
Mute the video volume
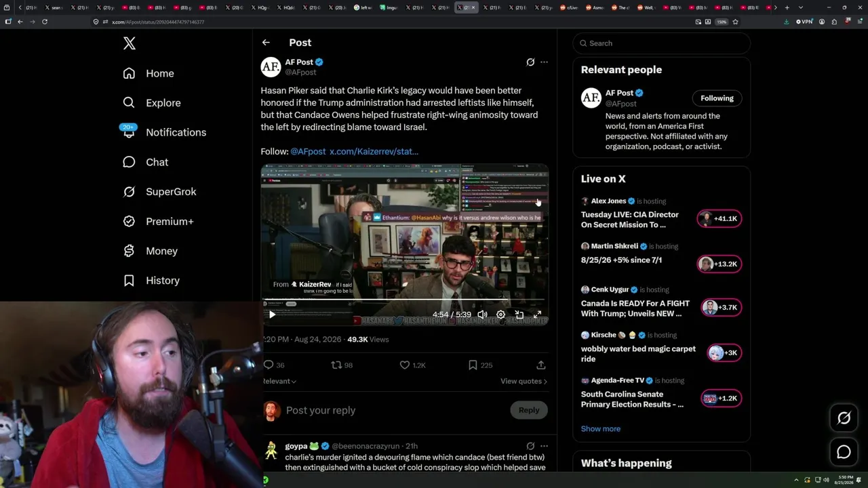coord(482,314)
